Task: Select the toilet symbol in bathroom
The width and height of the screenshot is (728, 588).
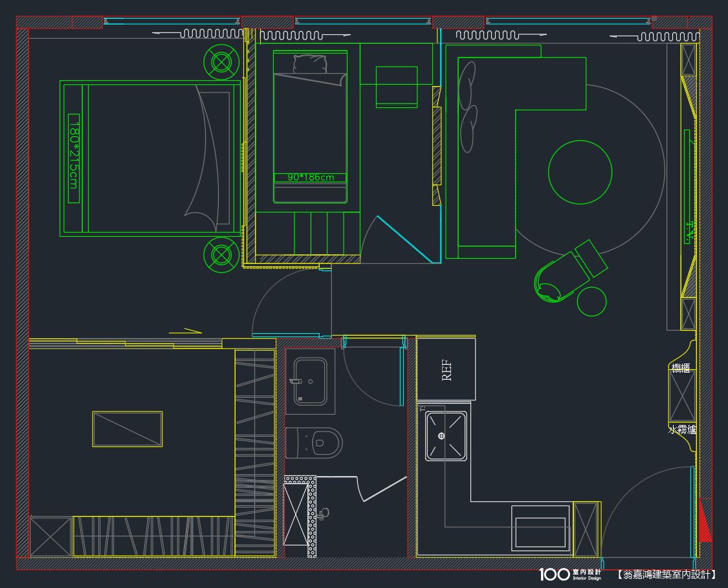Action: pos(314,442)
